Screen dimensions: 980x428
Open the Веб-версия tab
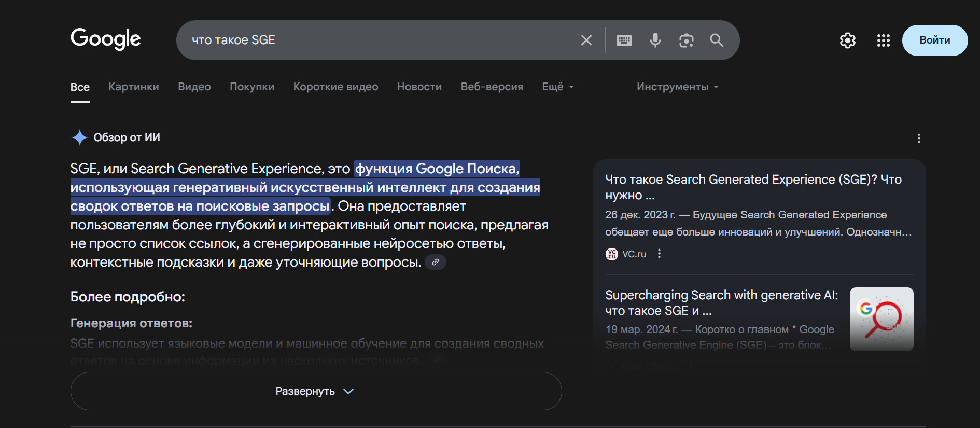click(x=492, y=87)
